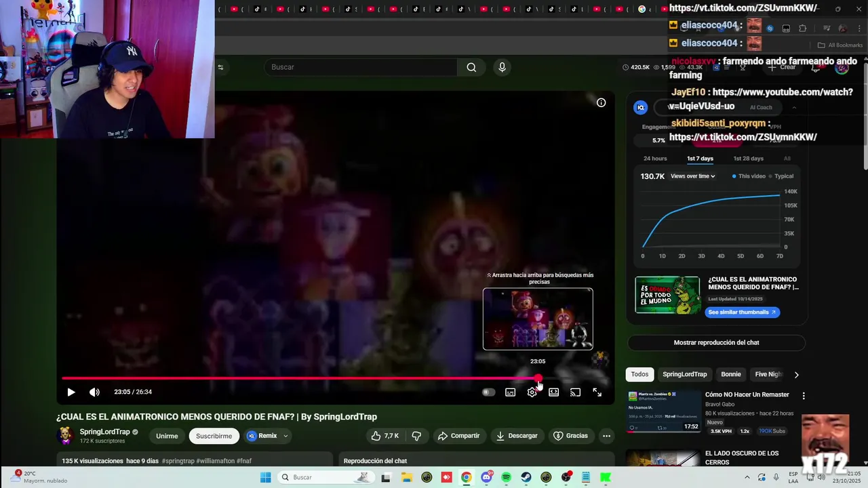The height and width of the screenshot is (488, 868).
Task: Click the Compartir button
Action: (x=459, y=436)
